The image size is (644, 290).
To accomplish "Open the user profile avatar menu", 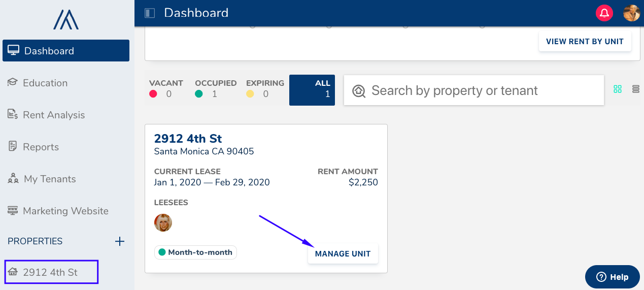I will click(631, 13).
